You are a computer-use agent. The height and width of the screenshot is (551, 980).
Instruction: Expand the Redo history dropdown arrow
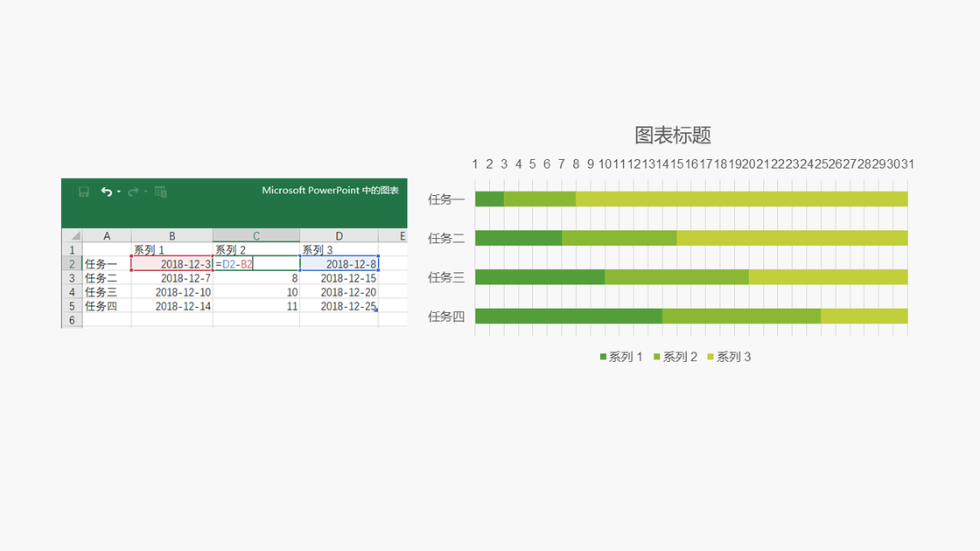145,192
